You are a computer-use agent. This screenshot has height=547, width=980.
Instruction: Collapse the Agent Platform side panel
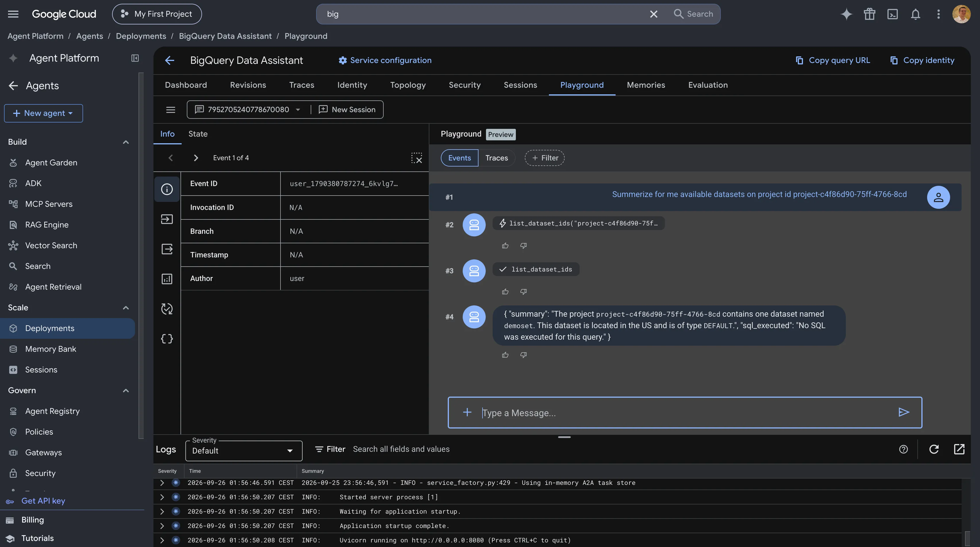[135, 58]
